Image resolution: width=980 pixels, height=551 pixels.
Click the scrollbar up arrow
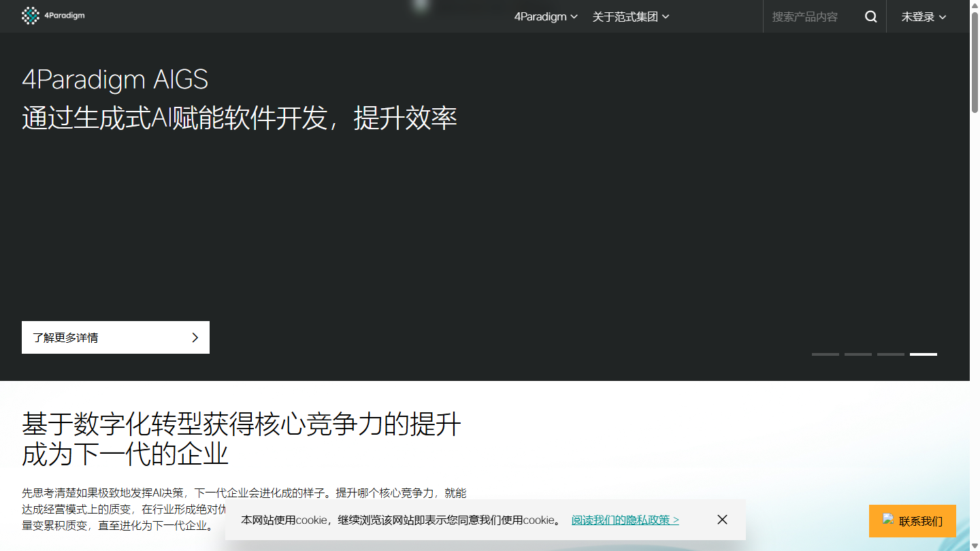[975, 5]
